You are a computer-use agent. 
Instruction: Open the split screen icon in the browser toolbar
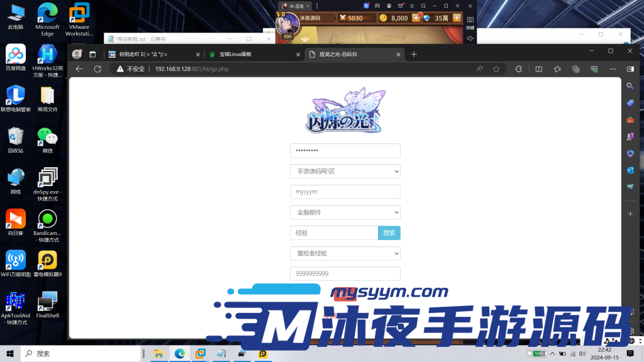[x=539, y=69]
